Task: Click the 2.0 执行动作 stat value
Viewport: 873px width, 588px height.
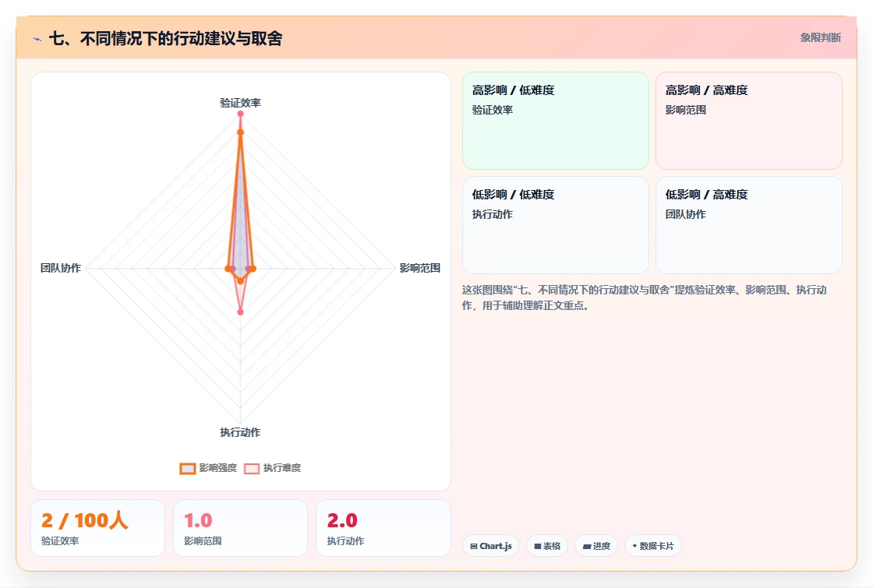Action: click(342, 521)
